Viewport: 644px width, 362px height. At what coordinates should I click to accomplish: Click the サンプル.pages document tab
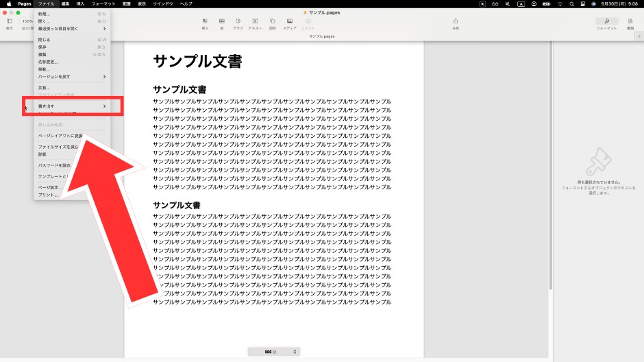(322, 36)
